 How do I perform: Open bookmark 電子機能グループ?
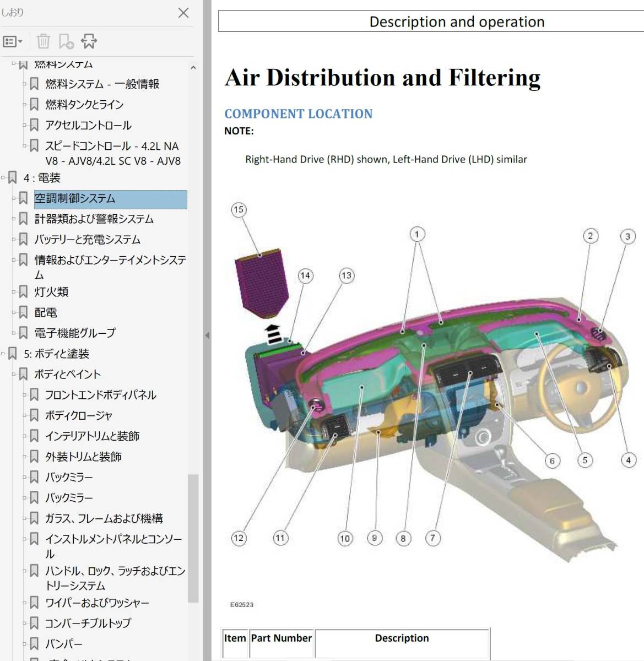coord(75,333)
